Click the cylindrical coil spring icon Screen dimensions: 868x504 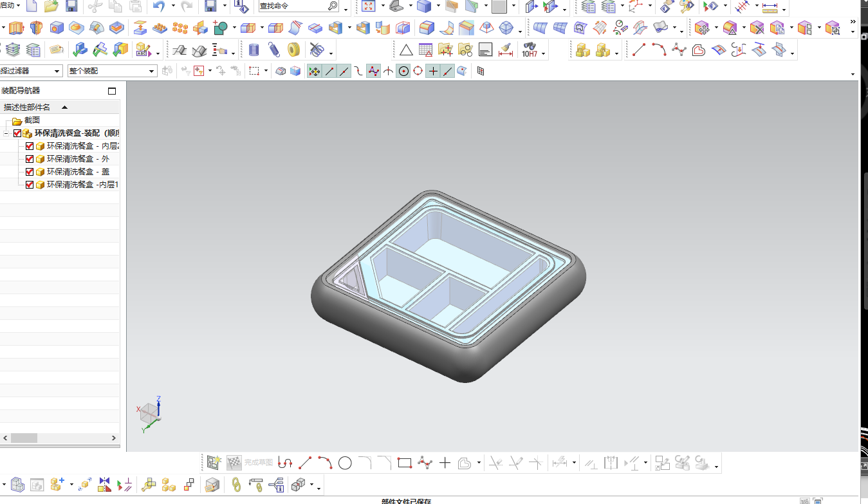pos(254,50)
